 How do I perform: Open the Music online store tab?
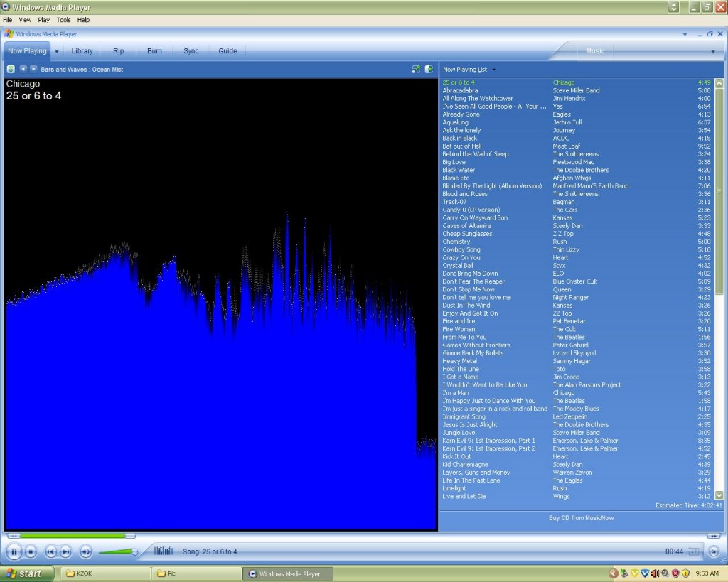click(595, 51)
